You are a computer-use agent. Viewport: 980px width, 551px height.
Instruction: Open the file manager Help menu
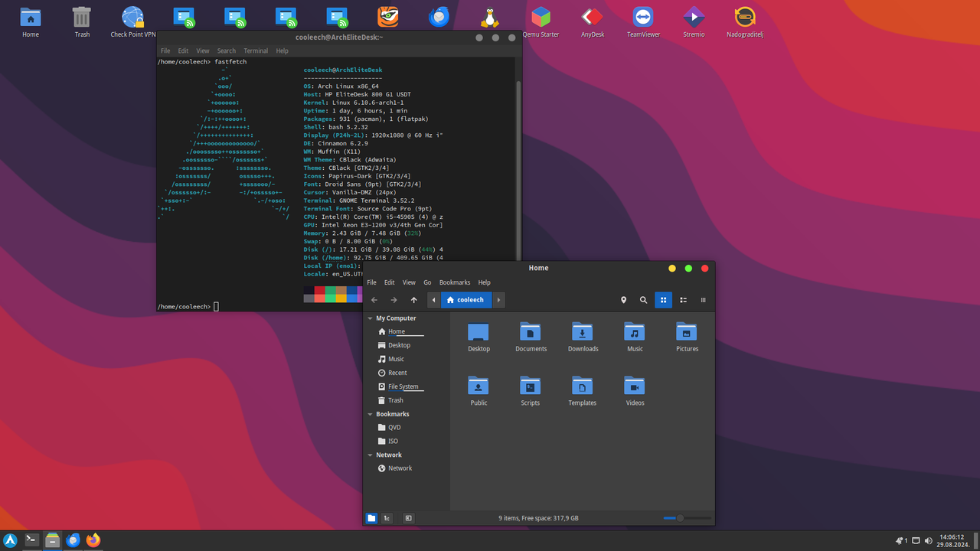pyautogui.click(x=484, y=282)
